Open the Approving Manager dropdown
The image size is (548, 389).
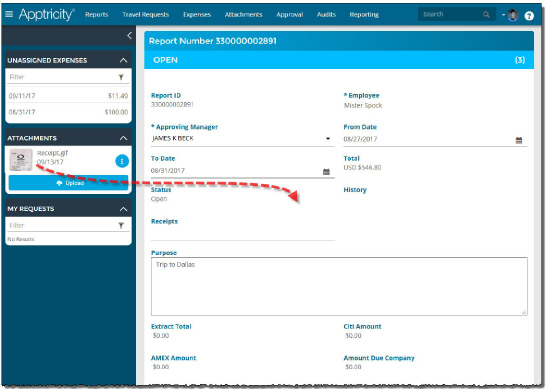pos(243,139)
